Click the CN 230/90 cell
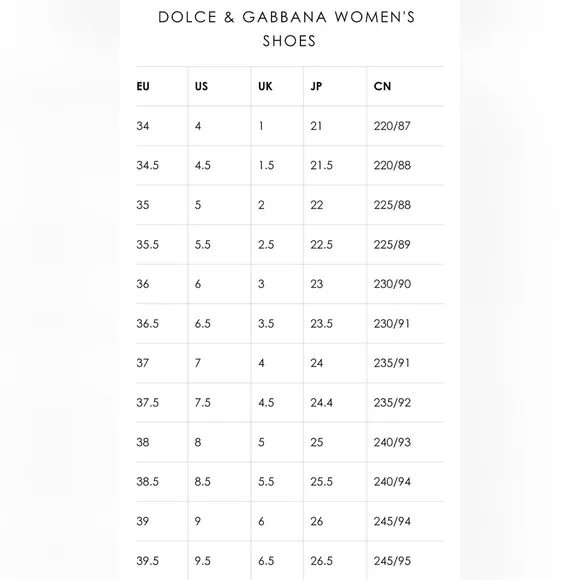Screen dimensions: 580x580 [392, 284]
